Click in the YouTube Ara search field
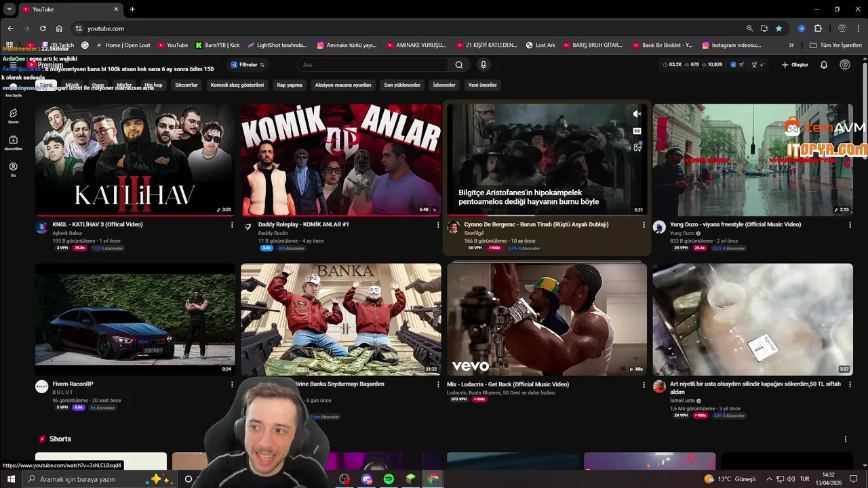 372,65
